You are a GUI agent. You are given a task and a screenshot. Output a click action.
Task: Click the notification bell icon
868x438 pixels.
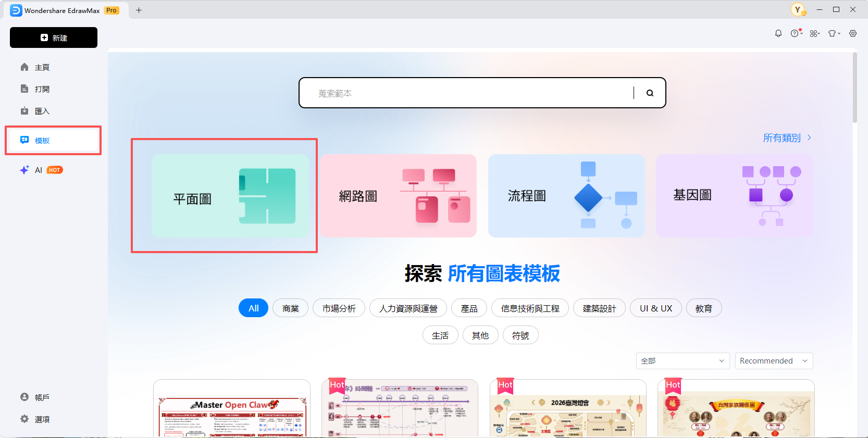coord(778,33)
